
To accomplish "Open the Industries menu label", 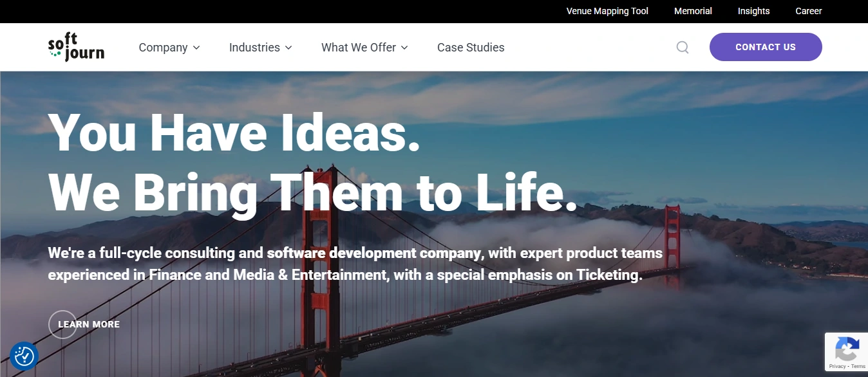I will click(x=254, y=48).
